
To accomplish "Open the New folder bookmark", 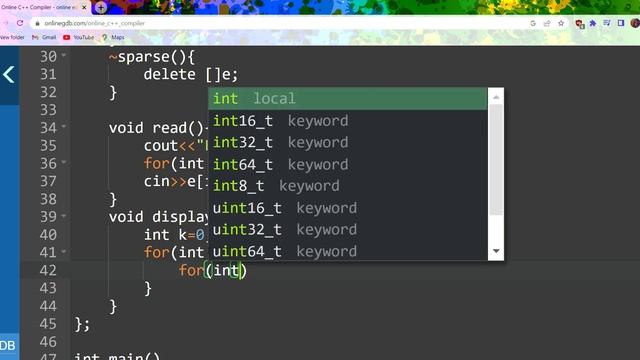I will pyautogui.click(x=12, y=37).
